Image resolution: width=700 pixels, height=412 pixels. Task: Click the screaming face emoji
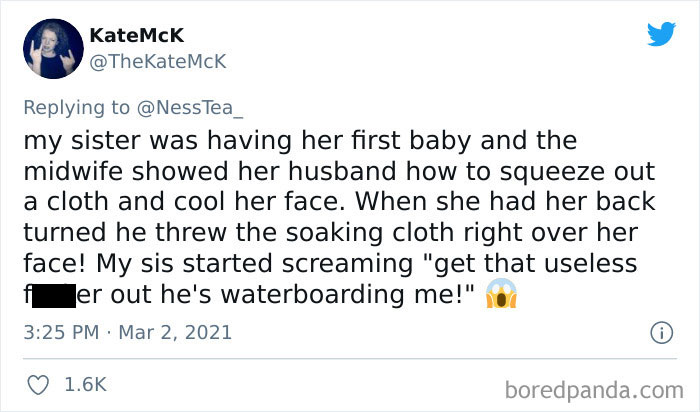click(x=501, y=294)
